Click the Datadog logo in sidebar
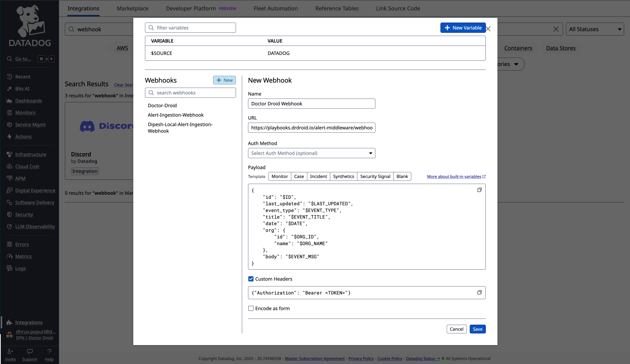630x364 pixels. point(30,25)
